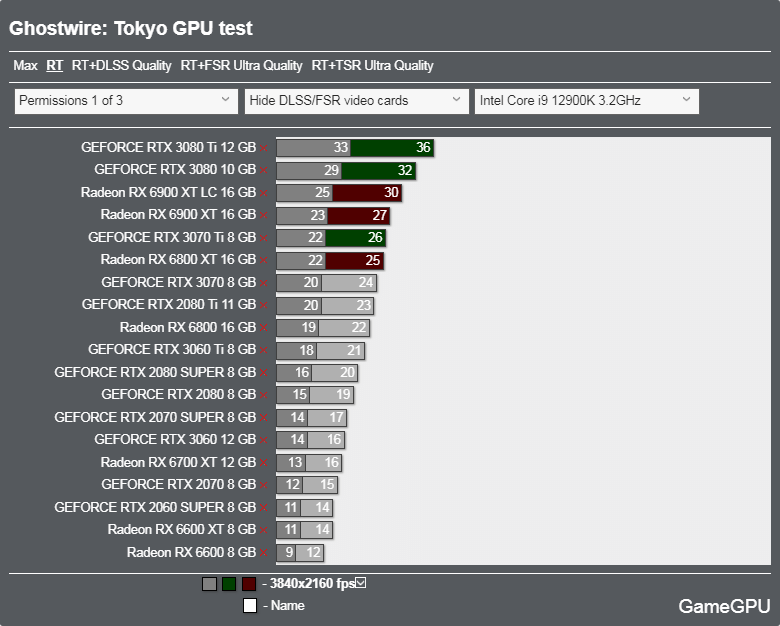Viewport: 780px width, 626px height.
Task: Remove GEFORCE RTX 3060 Ti 8 GB with red X
Action: click(264, 350)
